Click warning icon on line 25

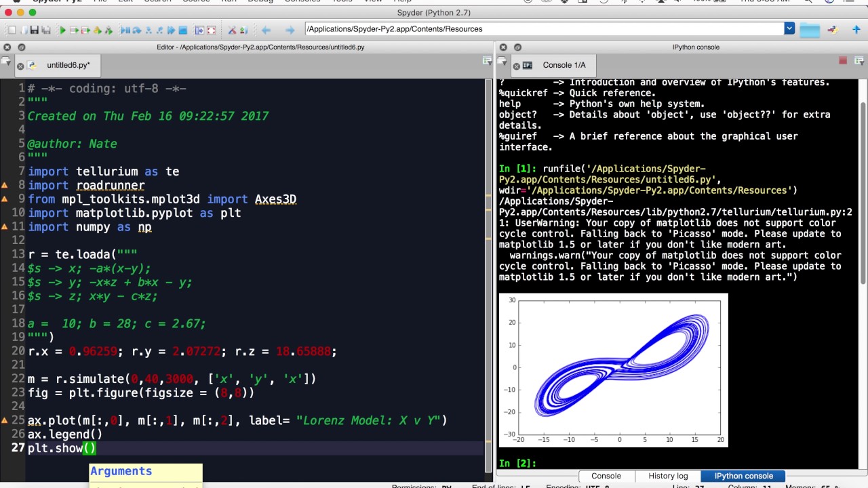(5, 420)
